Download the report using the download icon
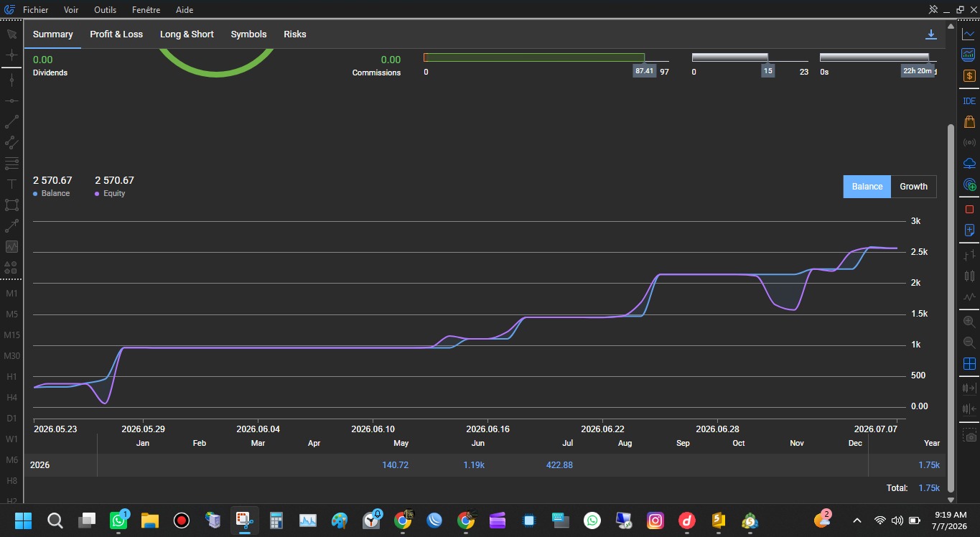980x537 pixels. (x=930, y=34)
